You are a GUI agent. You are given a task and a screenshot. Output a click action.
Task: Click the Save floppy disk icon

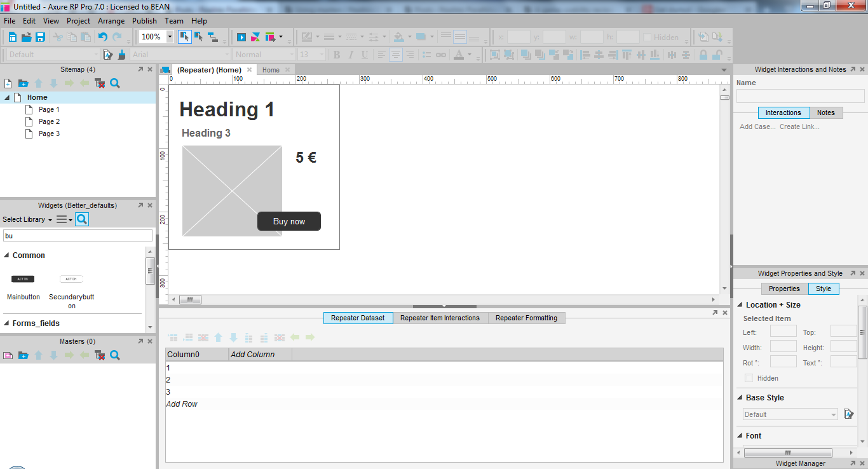40,37
